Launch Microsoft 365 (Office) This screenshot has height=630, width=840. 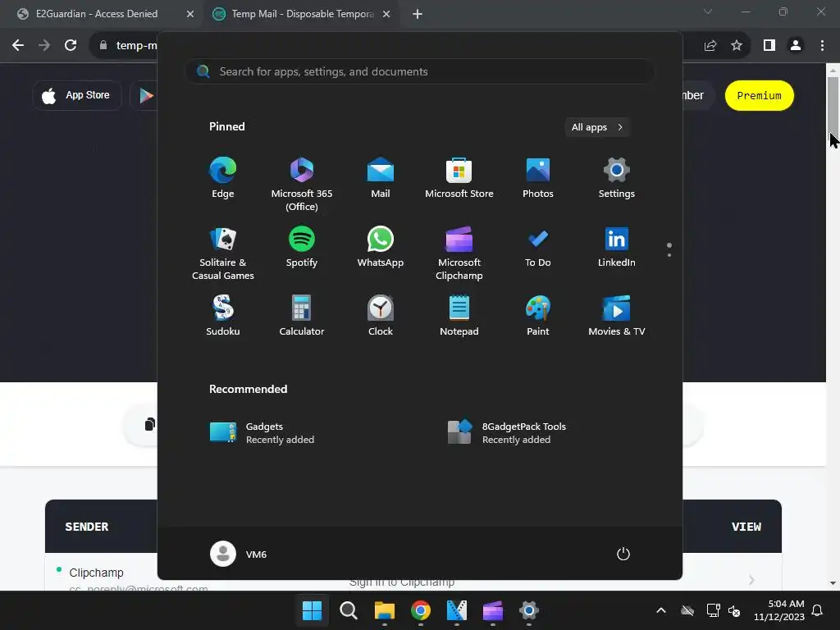coord(302,185)
